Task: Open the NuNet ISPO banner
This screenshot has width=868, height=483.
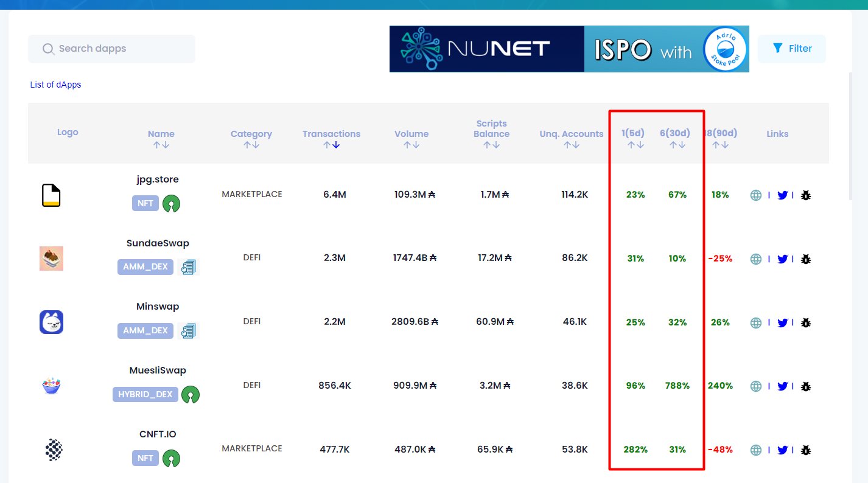Action: 569,49
